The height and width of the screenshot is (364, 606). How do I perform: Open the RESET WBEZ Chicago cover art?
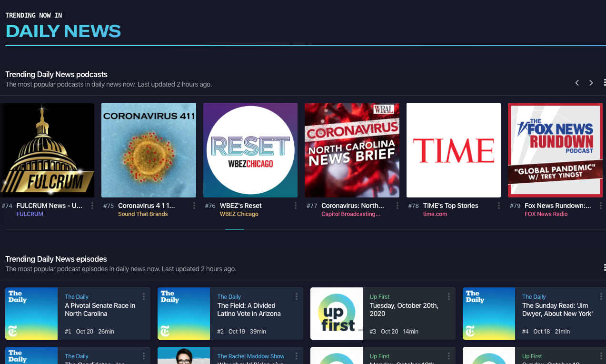pyautogui.click(x=250, y=150)
